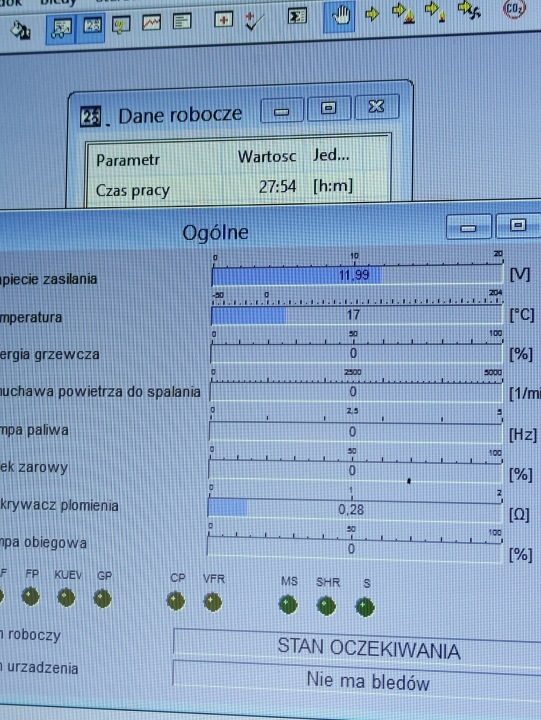
Task: Click the temperature bar showing 17
Action: tap(356, 315)
